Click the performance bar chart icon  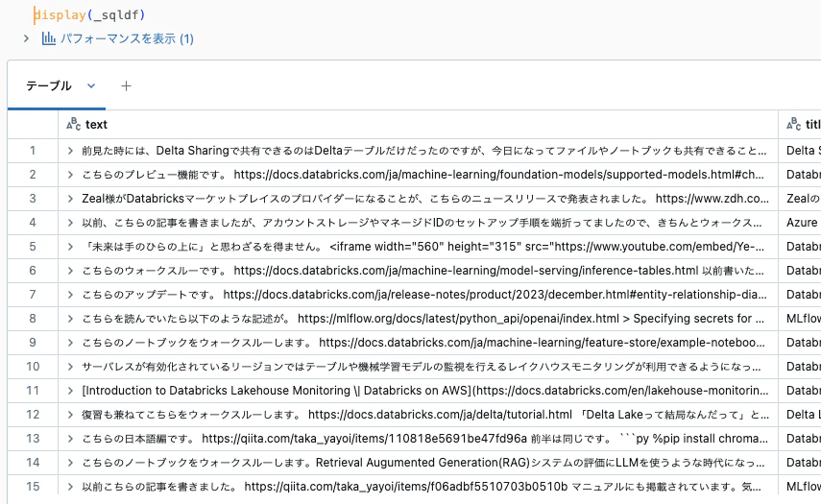(x=49, y=38)
